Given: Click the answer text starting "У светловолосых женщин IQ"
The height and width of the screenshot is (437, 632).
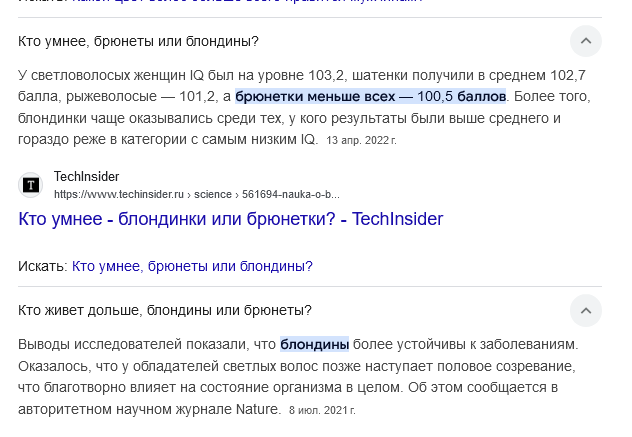Looking at the screenshot, I should [x=304, y=107].
